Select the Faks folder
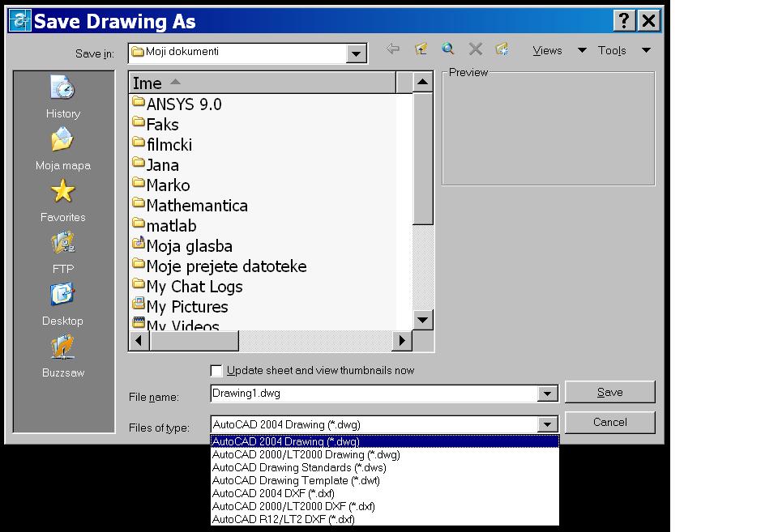 click(156, 125)
